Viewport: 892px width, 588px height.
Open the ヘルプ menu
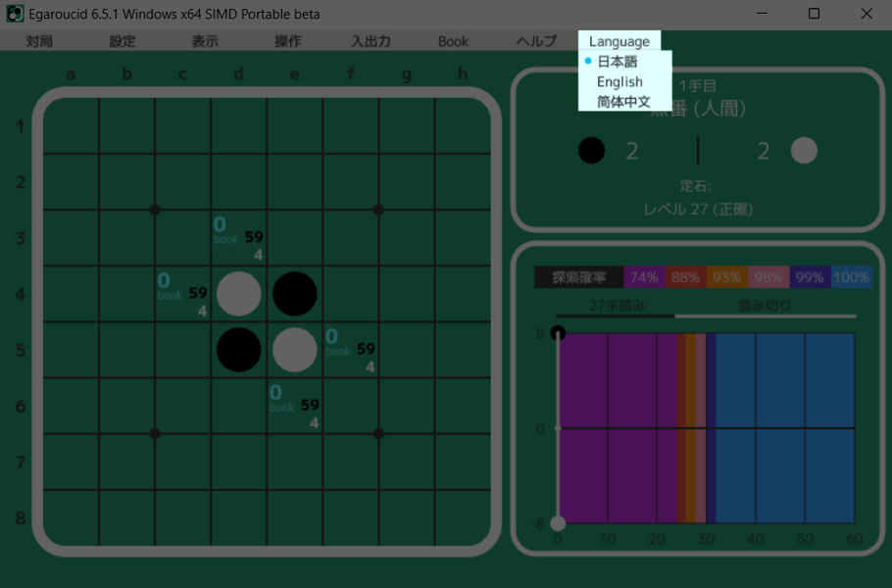pos(536,41)
